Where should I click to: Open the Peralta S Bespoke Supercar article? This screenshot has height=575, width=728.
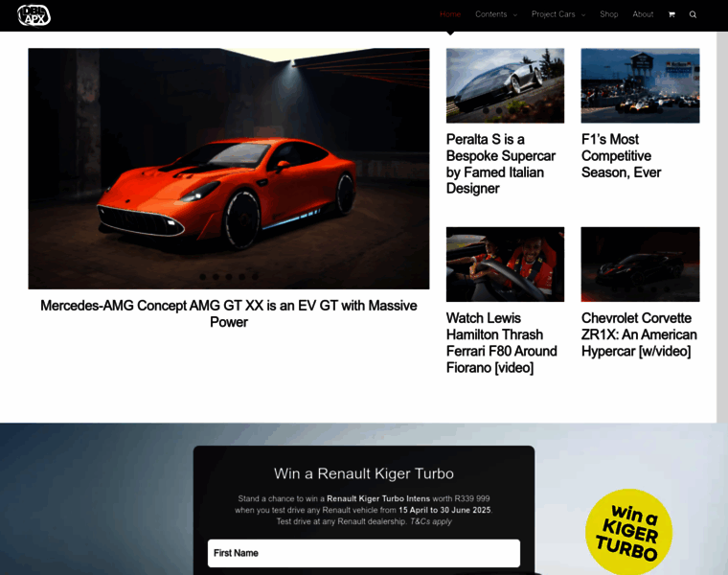tap(500, 164)
